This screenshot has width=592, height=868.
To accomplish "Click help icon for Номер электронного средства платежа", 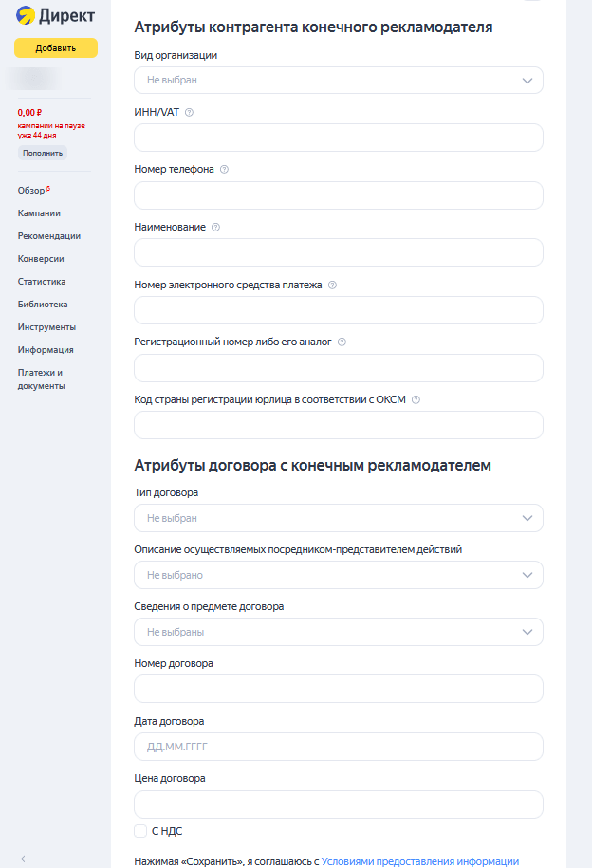I will 332,285.
